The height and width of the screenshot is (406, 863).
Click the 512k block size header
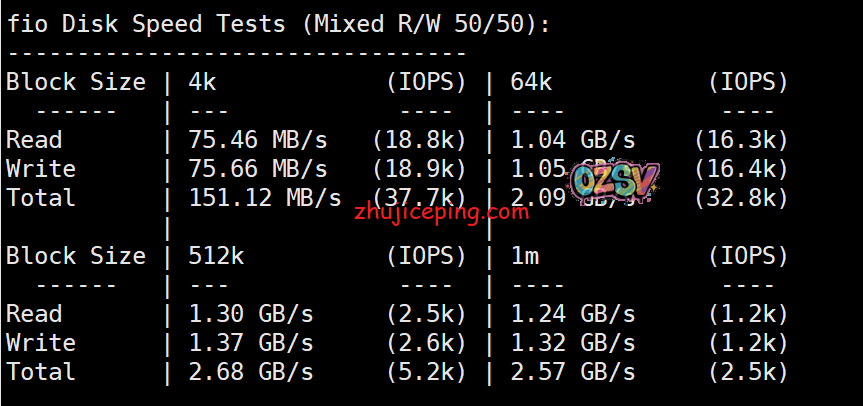[x=216, y=256]
